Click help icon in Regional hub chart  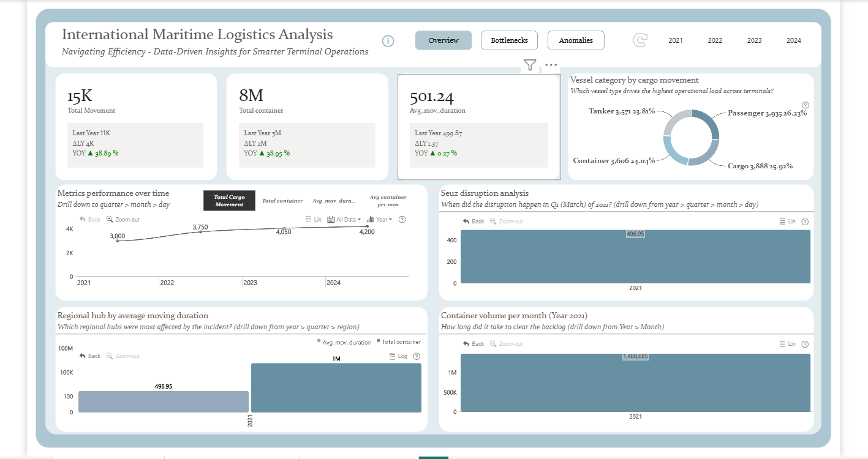point(417,356)
